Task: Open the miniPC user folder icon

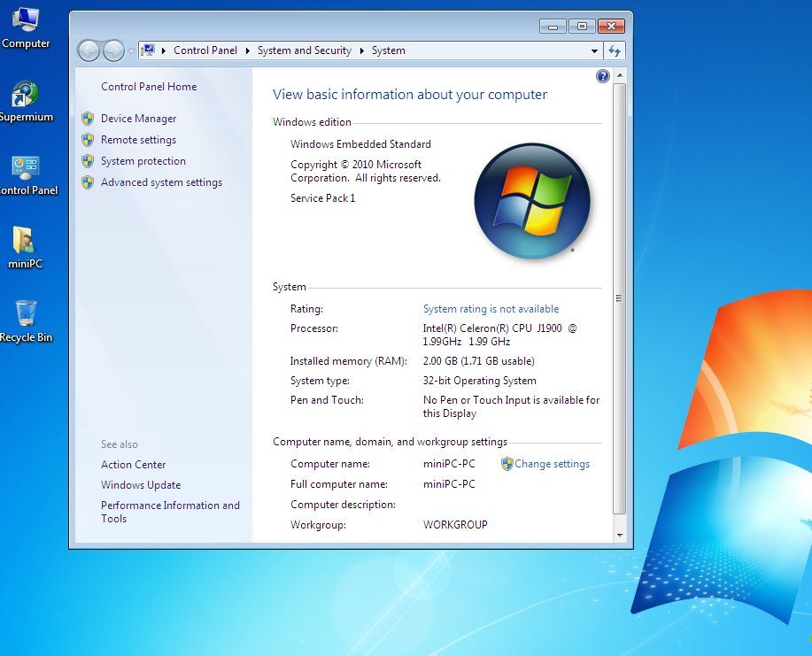Action: pyautogui.click(x=25, y=249)
